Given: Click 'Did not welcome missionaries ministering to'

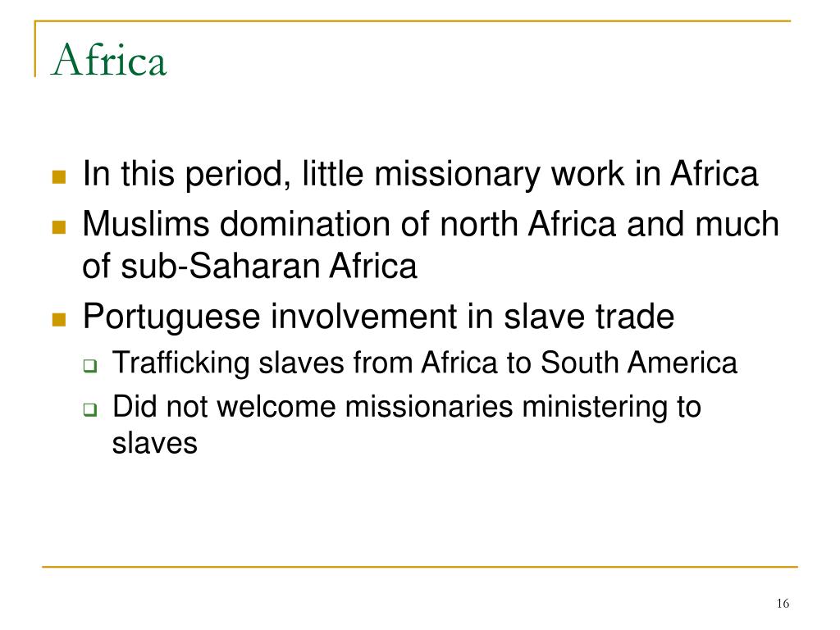Looking at the screenshot, I should click(x=407, y=407).
